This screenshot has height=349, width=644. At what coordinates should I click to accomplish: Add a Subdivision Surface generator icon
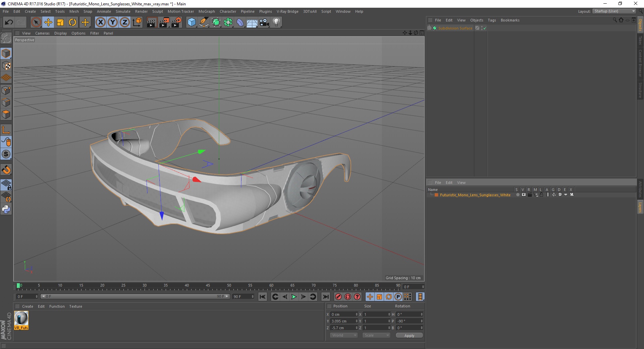click(x=216, y=22)
